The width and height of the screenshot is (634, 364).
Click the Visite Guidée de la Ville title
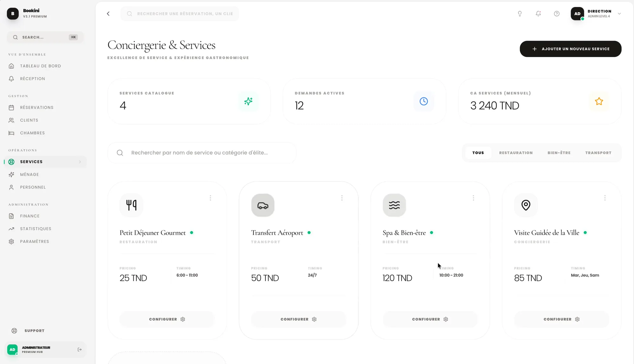click(547, 233)
